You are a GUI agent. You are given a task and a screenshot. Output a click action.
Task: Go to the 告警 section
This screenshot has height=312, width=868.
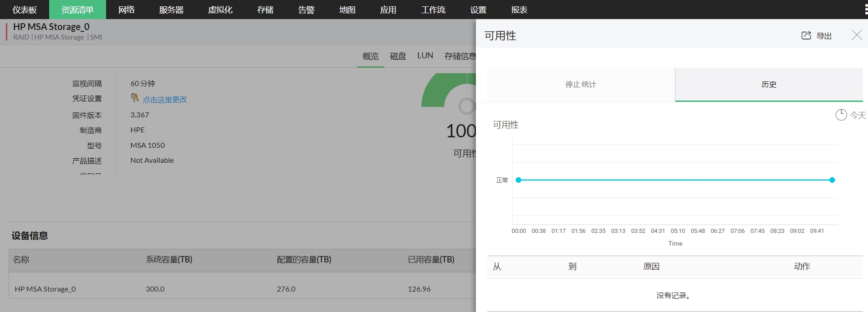tap(306, 10)
